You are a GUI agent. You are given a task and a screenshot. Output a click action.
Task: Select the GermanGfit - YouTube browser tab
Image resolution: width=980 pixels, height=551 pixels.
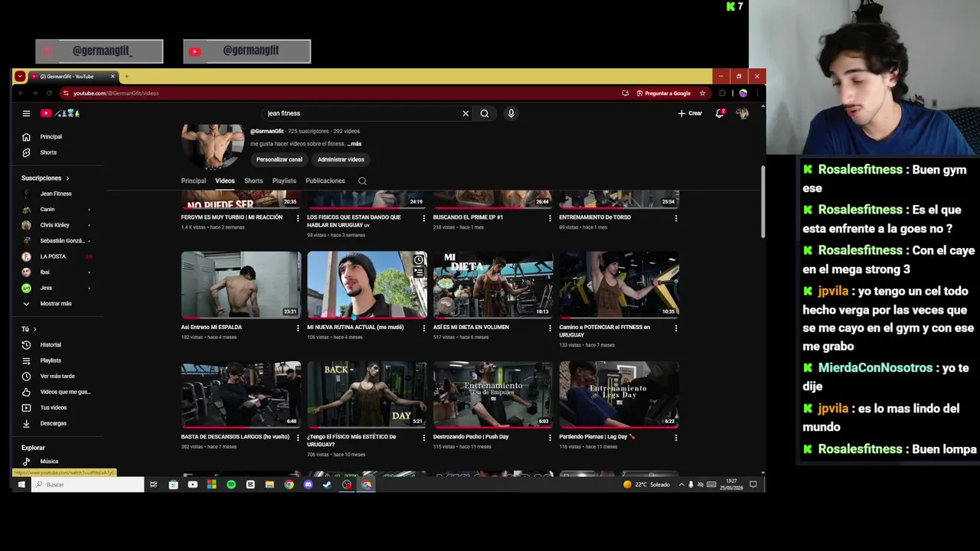73,77
